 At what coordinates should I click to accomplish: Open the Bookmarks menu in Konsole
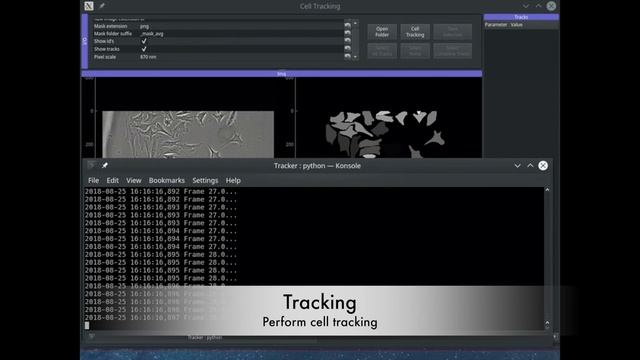[x=167, y=180]
